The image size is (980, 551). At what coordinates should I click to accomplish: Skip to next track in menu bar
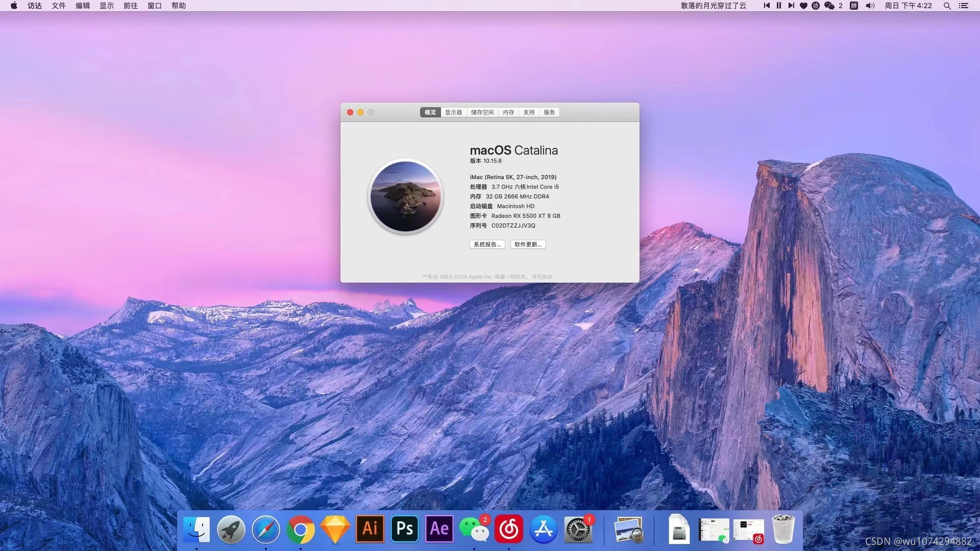click(791, 6)
